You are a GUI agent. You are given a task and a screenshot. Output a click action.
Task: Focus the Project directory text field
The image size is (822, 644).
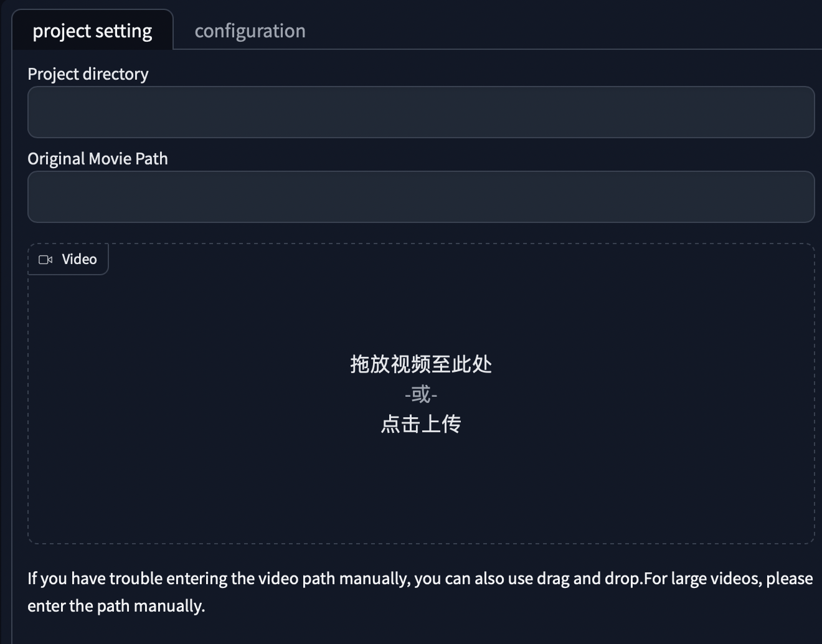(x=421, y=112)
